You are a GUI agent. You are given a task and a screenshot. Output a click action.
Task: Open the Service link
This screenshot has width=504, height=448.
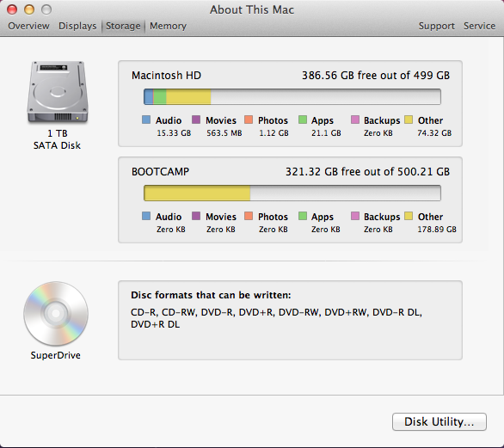coord(479,26)
